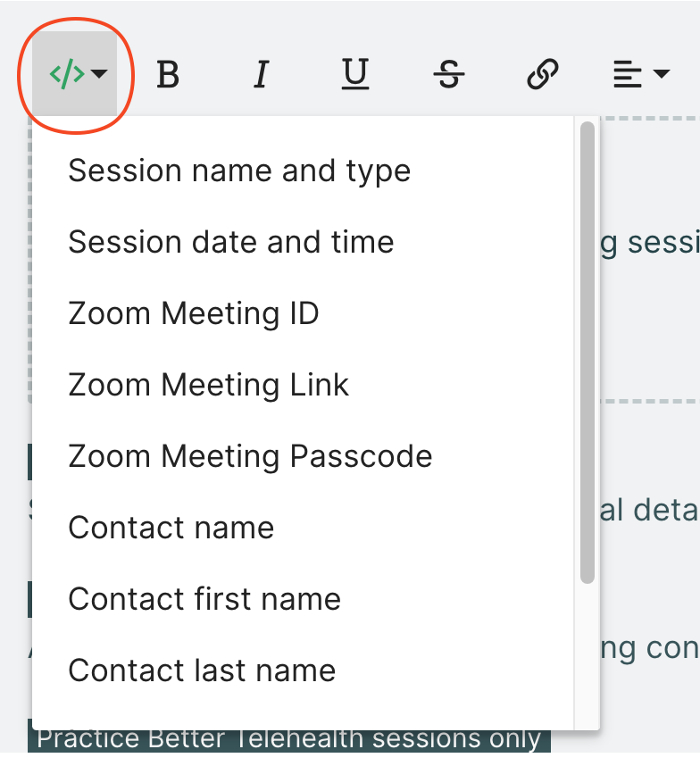700x766 pixels.
Task: Click the editor text ending in "g sessi"
Action: 649,243
